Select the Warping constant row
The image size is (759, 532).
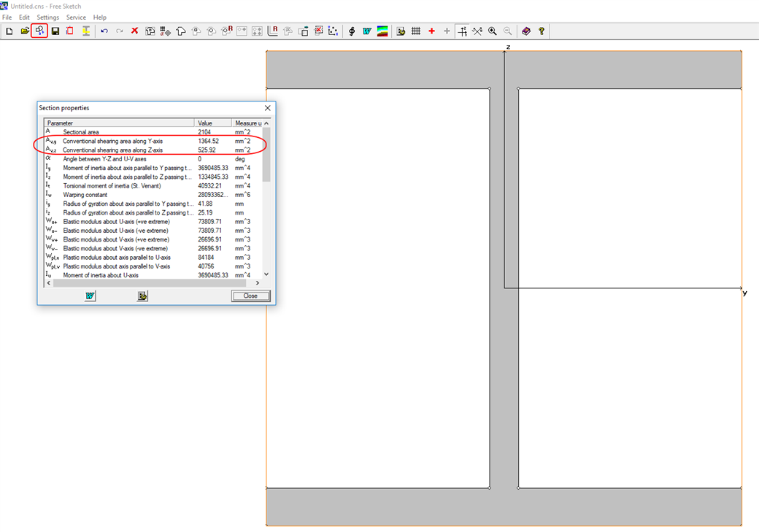pos(153,195)
